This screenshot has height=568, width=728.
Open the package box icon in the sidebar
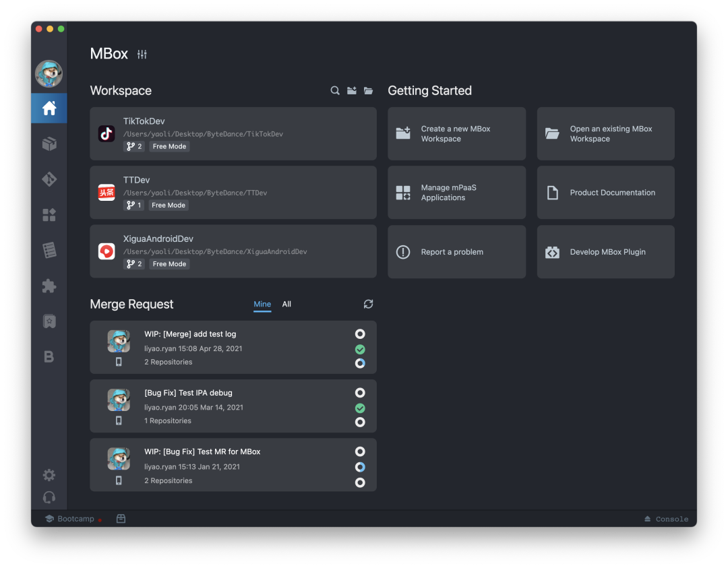(x=49, y=144)
